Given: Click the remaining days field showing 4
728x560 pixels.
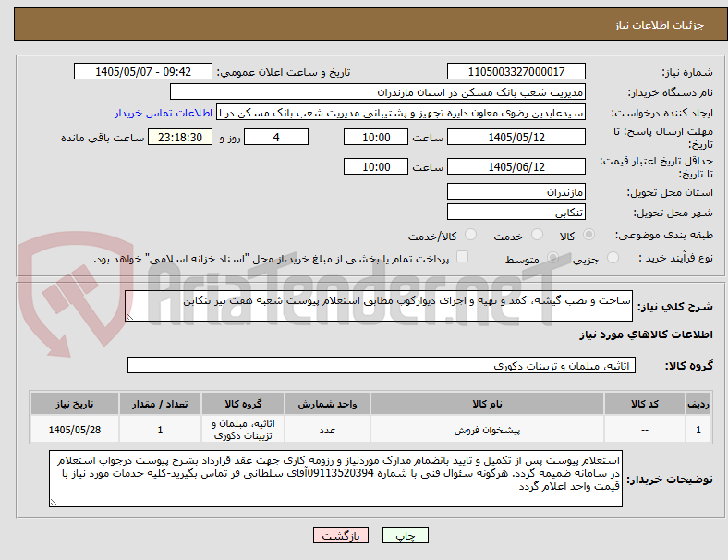Looking at the screenshot, I should pyautogui.click(x=276, y=137).
